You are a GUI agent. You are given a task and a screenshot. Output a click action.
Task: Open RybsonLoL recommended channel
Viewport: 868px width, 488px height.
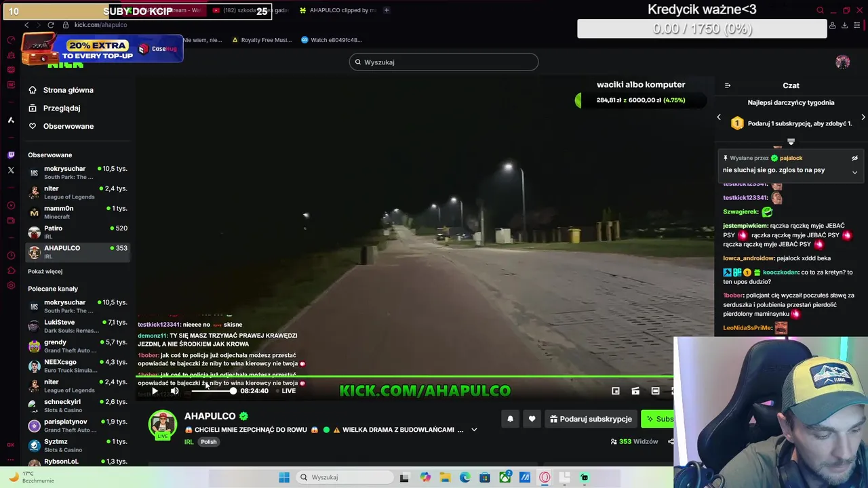tap(77, 462)
